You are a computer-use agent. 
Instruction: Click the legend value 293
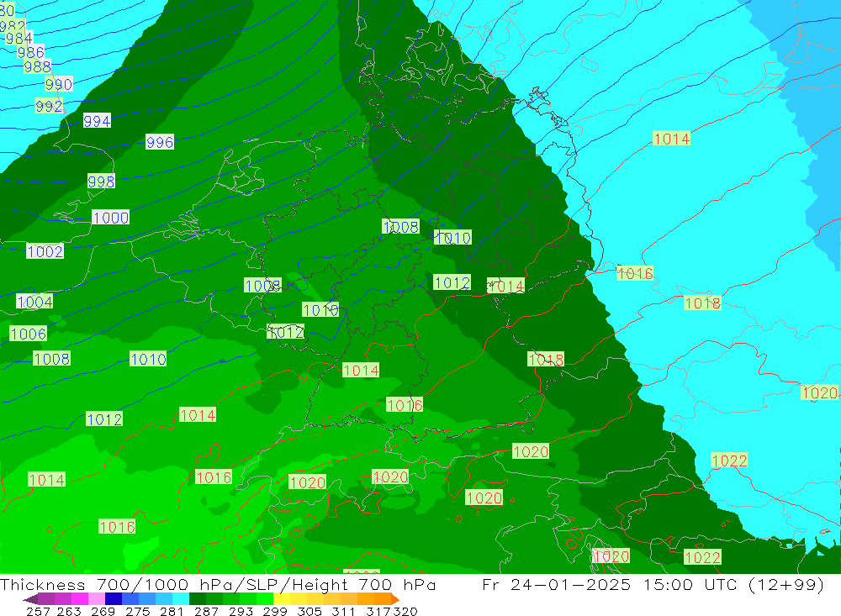click(x=240, y=611)
